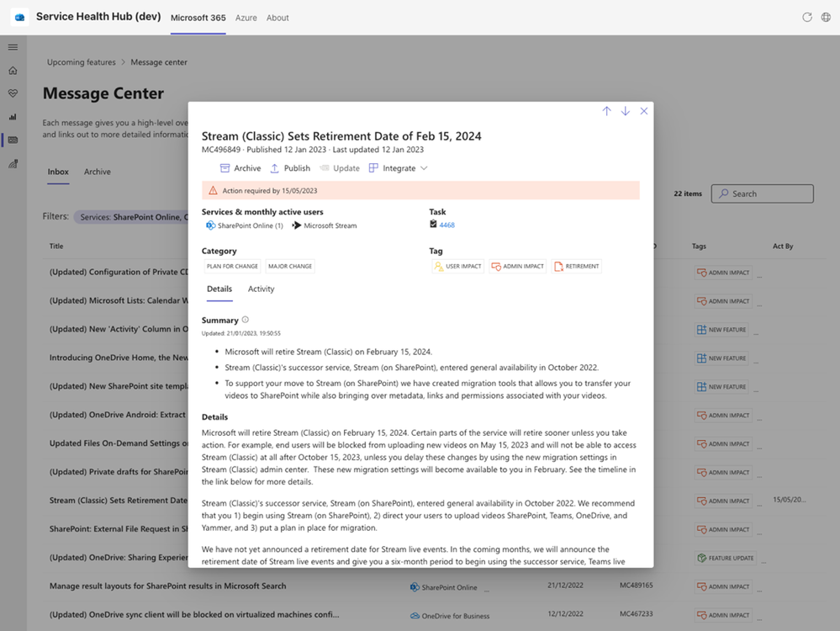This screenshot has width=840, height=631.
Task: Click the warning icon in action required banner
Action: 213,190
